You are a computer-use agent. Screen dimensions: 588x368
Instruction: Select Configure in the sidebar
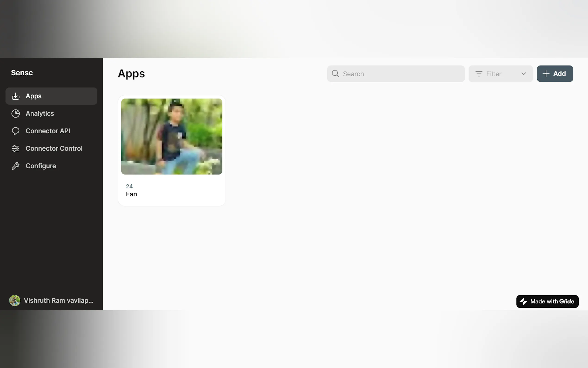click(41, 166)
